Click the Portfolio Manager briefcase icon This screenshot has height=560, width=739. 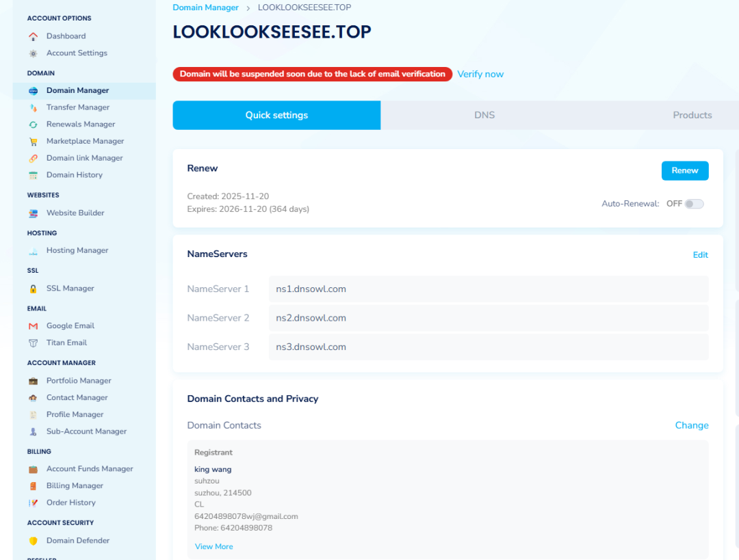tap(33, 381)
